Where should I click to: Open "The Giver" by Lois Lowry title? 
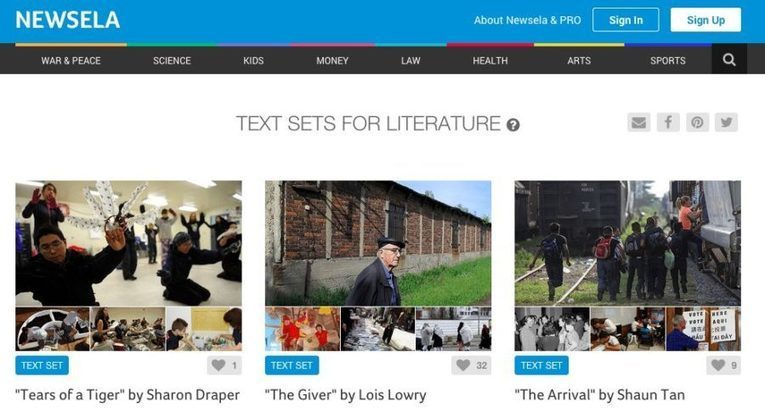point(345,394)
